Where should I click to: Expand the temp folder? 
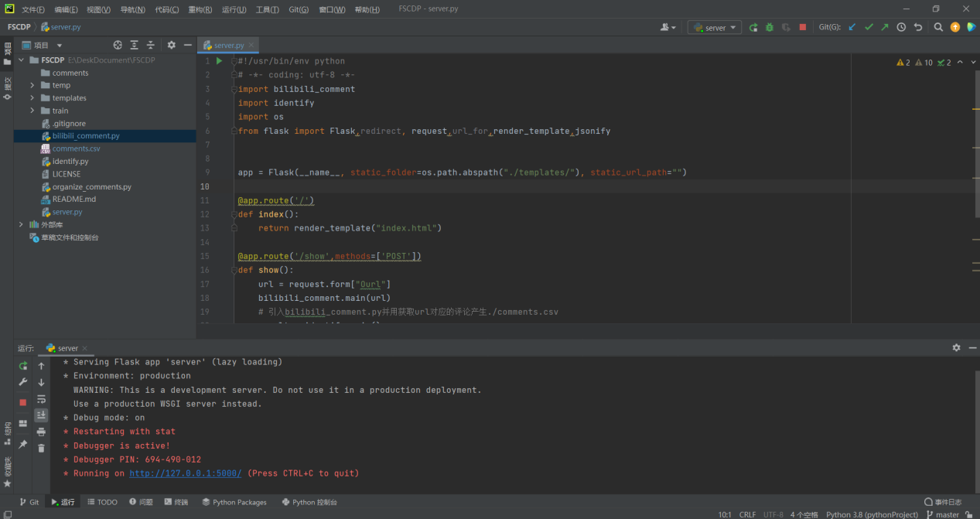point(32,85)
